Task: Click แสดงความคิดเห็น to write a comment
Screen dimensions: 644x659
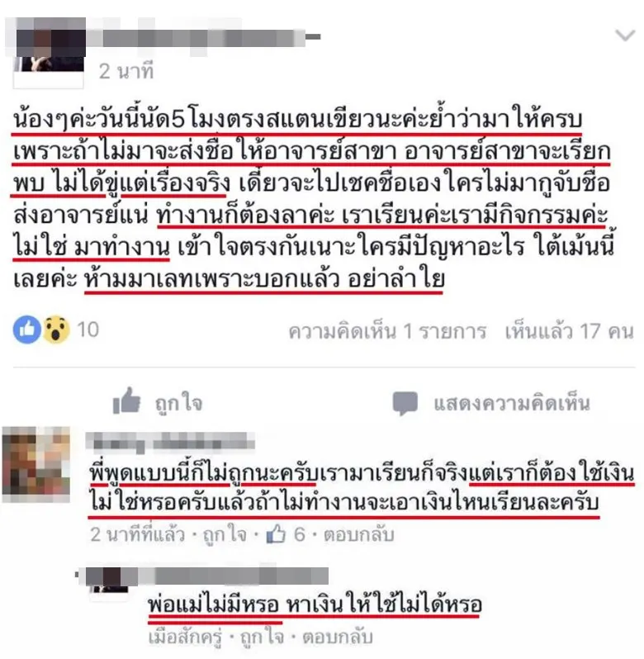Action: (x=512, y=404)
